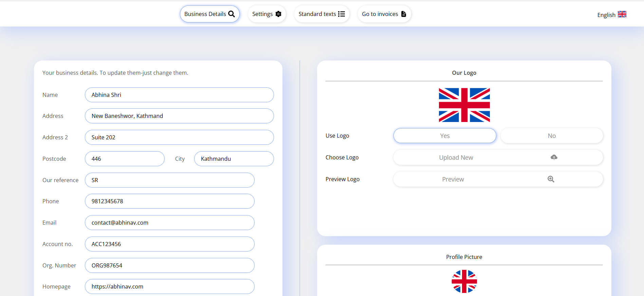Click into the Name input field
This screenshot has height=296, width=644.
[x=179, y=95]
